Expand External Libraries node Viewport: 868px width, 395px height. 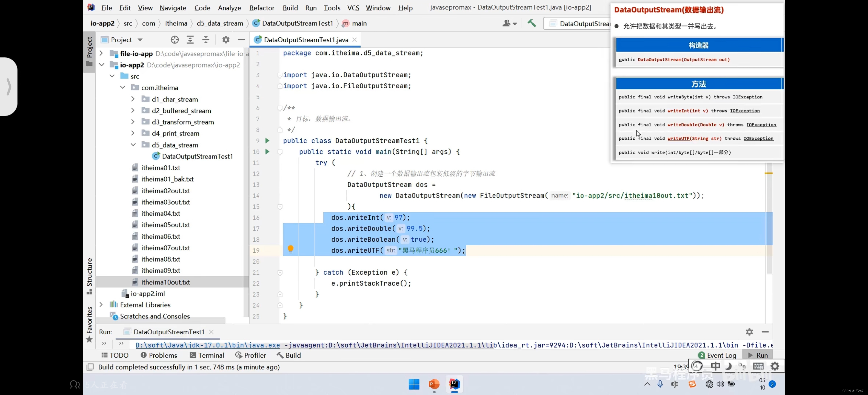(101, 304)
